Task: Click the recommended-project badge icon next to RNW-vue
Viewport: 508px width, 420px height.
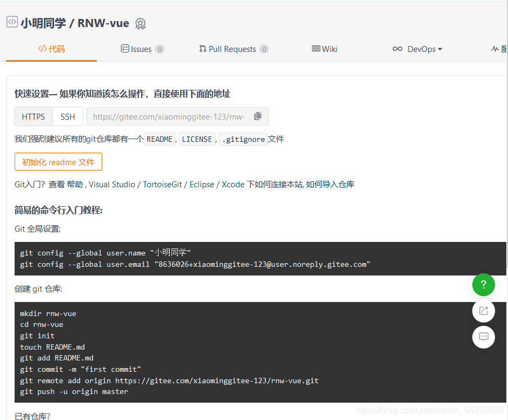Action: pos(140,24)
